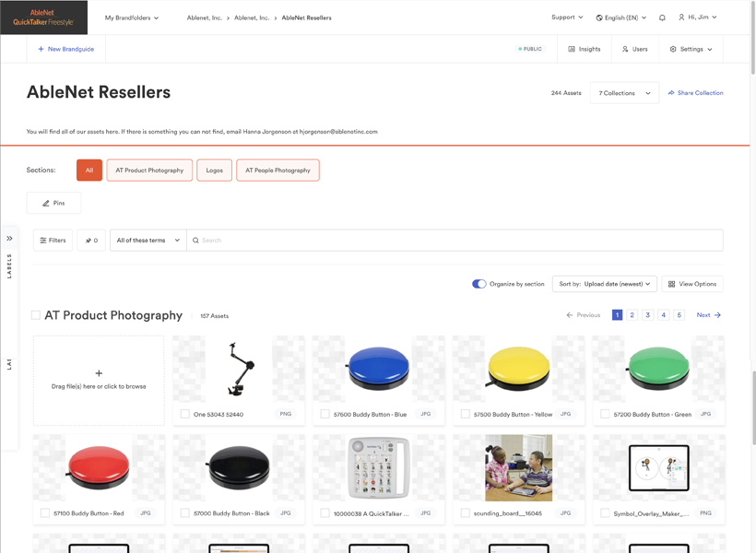Open the Users page icon
The height and width of the screenshot is (553, 756).
pyautogui.click(x=625, y=49)
